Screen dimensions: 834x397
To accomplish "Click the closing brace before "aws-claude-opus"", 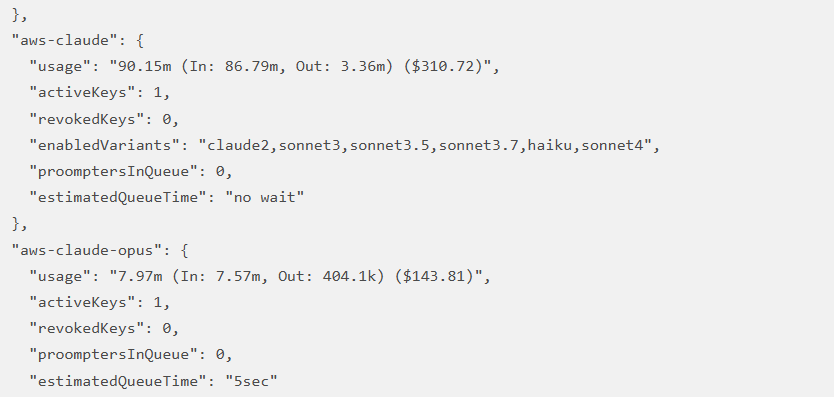I will (x=16, y=224).
